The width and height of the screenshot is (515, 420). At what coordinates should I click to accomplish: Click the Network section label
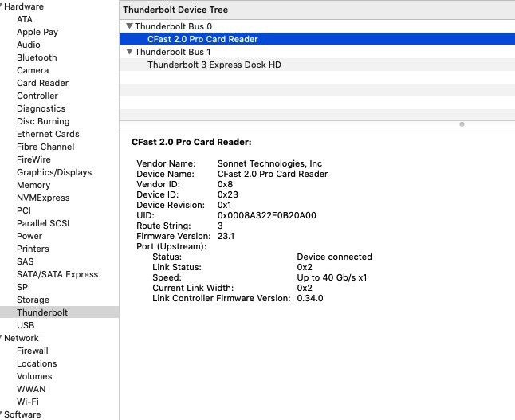pyautogui.click(x=22, y=338)
